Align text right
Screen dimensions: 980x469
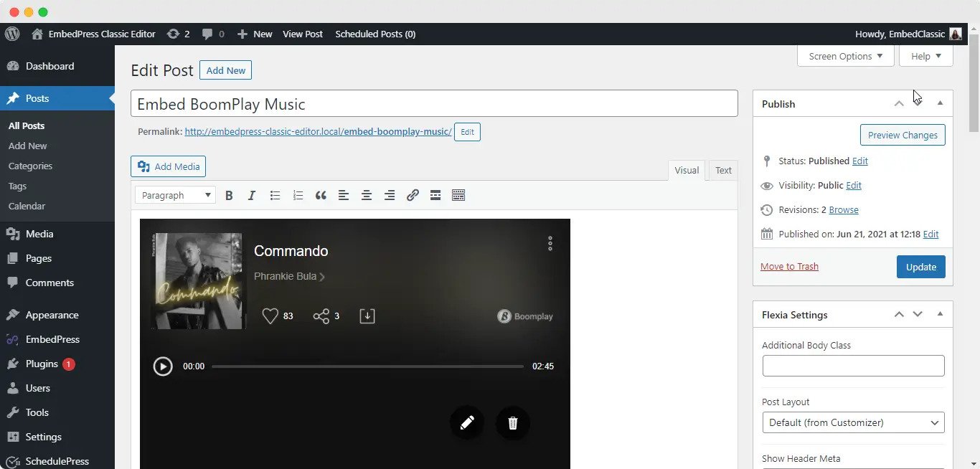pyautogui.click(x=390, y=195)
